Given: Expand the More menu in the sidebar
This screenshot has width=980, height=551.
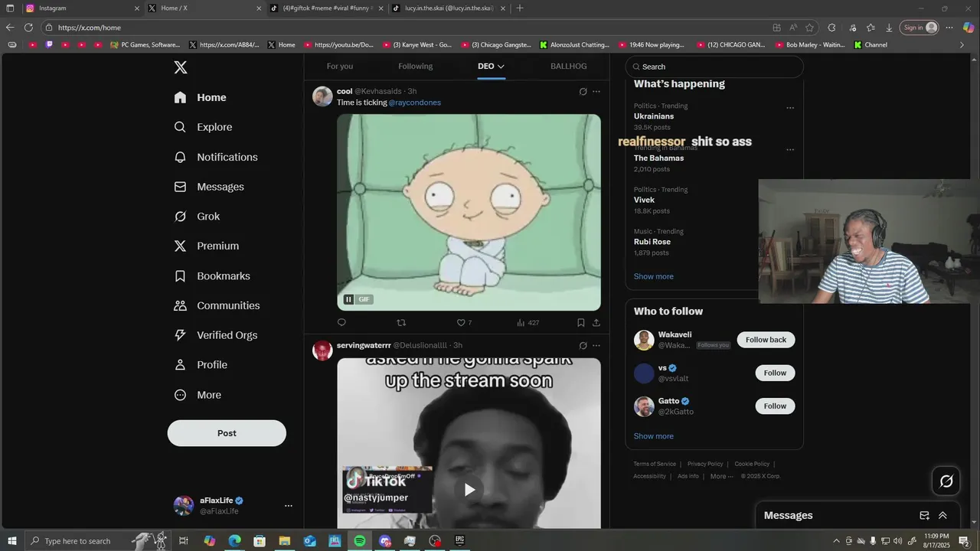Looking at the screenshot, I should tap(198, 395).
